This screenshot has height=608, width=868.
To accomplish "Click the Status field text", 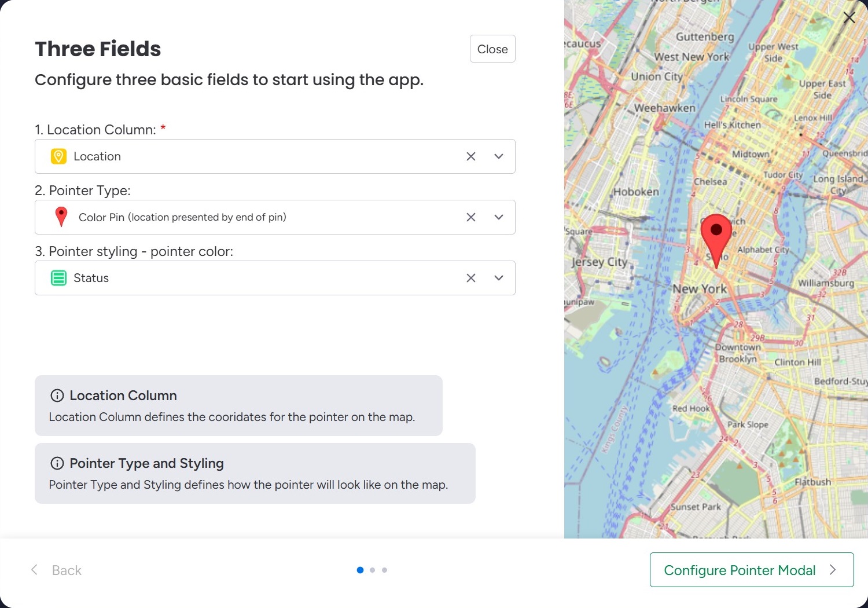I will (91, 278).
